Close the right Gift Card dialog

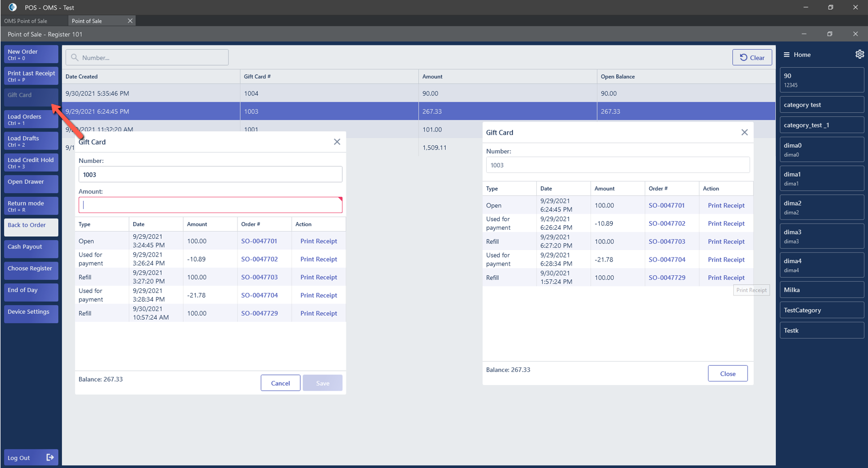coord(744,133)
